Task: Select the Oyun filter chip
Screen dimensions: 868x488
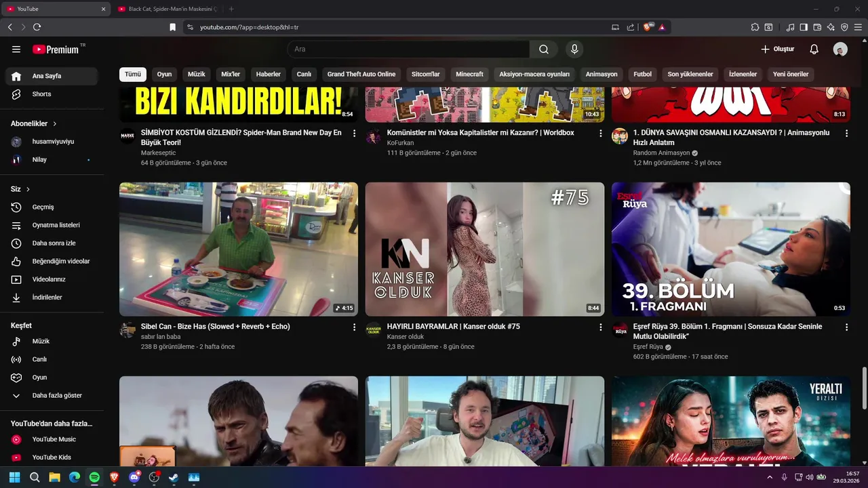Action: point(165,74)
